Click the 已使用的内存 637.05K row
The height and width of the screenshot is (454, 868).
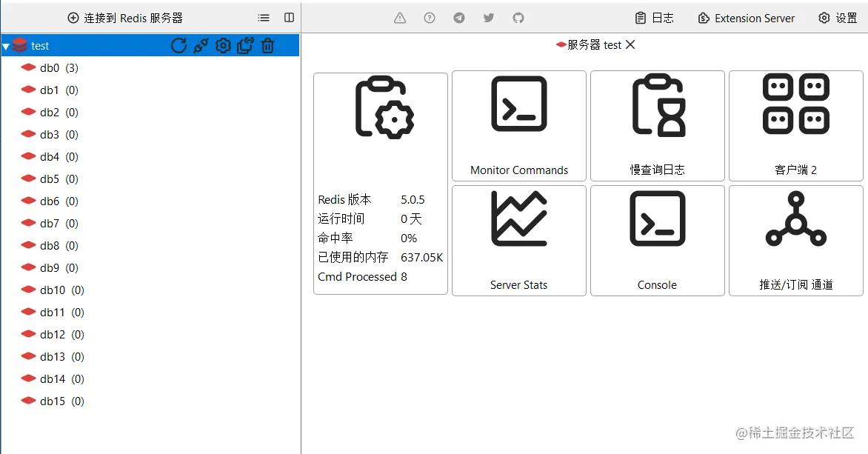point(380,258)
